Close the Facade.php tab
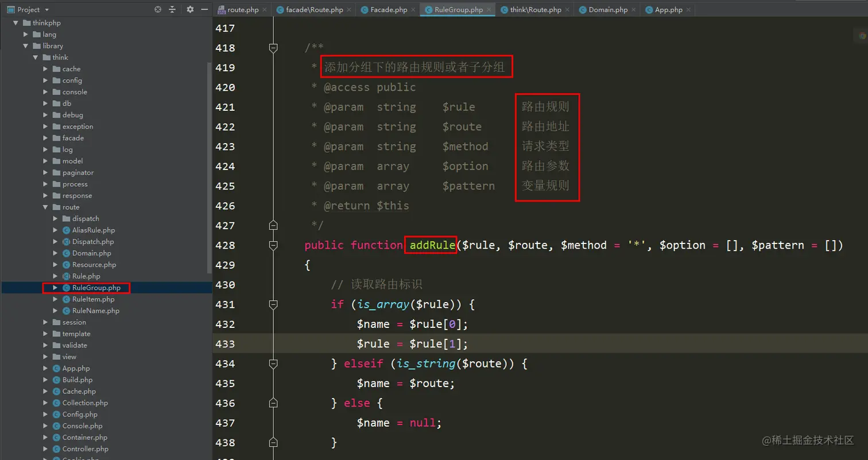This screenshot has height=460, width=868. coord(413,10)
